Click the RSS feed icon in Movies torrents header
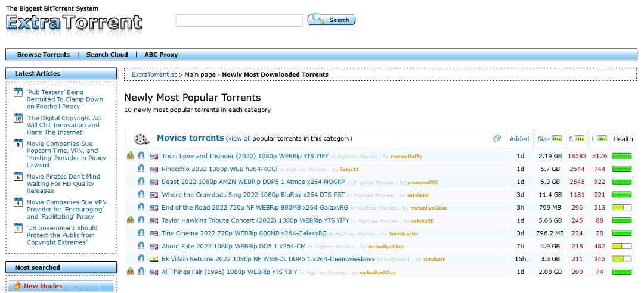 (497, 139)
